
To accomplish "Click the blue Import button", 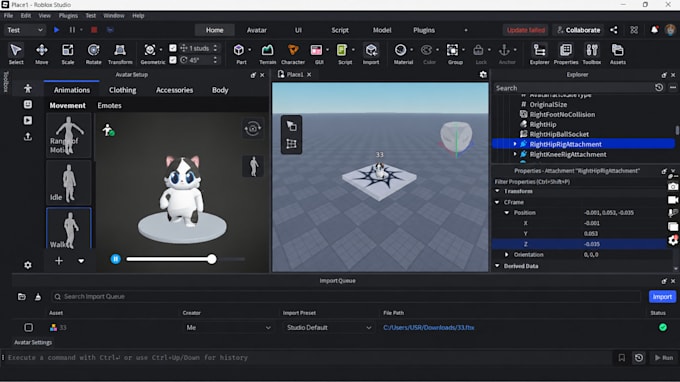I will pyautogui.click(x=662, y=297).
